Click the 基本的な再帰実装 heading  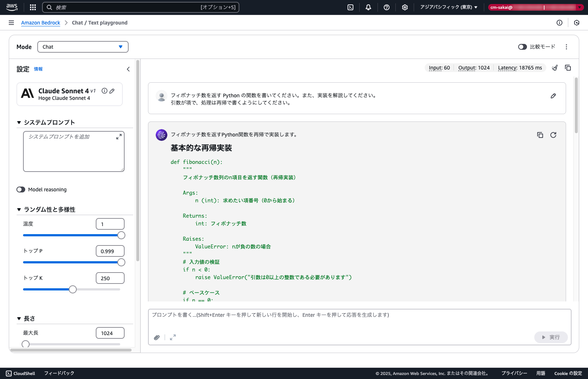pyautogui.click(x=201, y=148)
